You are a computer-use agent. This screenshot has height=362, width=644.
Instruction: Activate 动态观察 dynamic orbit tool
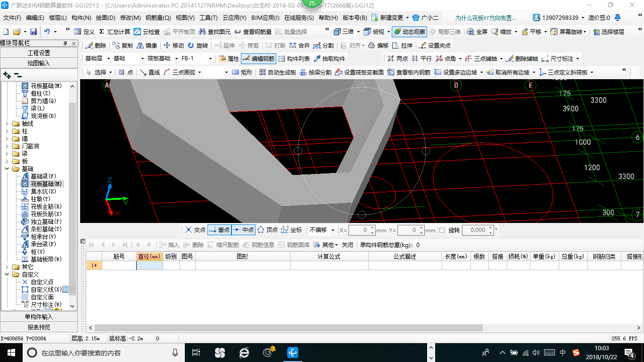409,32
